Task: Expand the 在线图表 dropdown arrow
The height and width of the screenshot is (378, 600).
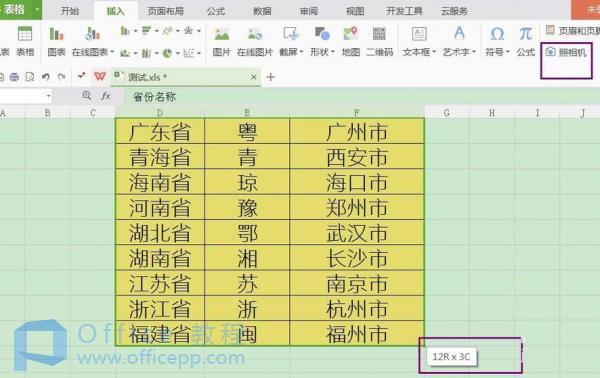Action: 112,52
